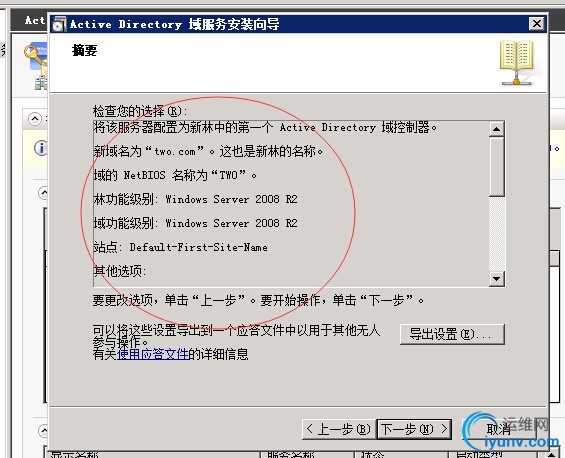
Task: Click the wizard title bar icon
Action: [59, 24]
